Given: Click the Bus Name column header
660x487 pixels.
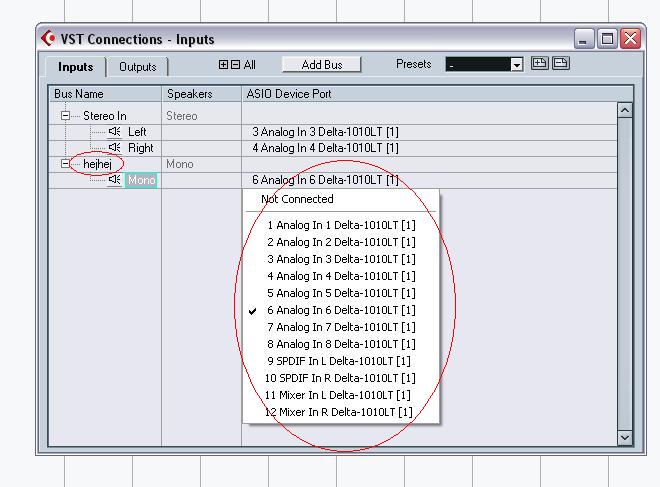Looking at the screenshot, I should (105, 93).
